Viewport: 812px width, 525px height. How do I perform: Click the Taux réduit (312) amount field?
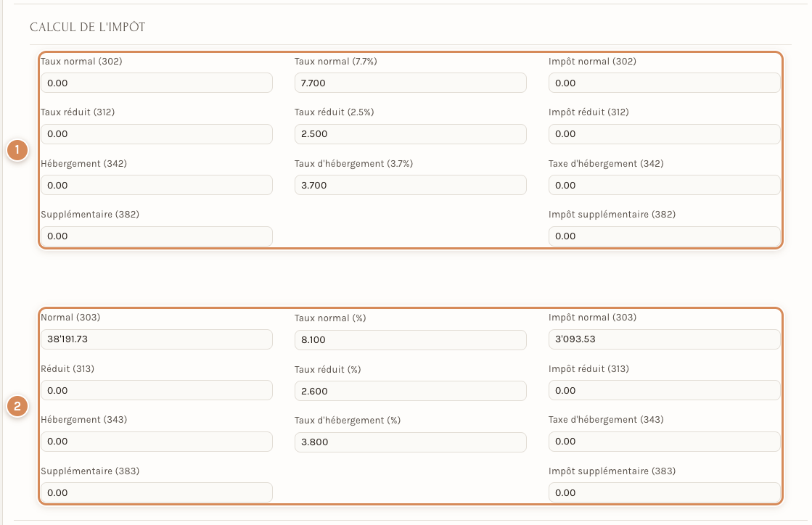(157, 134)
